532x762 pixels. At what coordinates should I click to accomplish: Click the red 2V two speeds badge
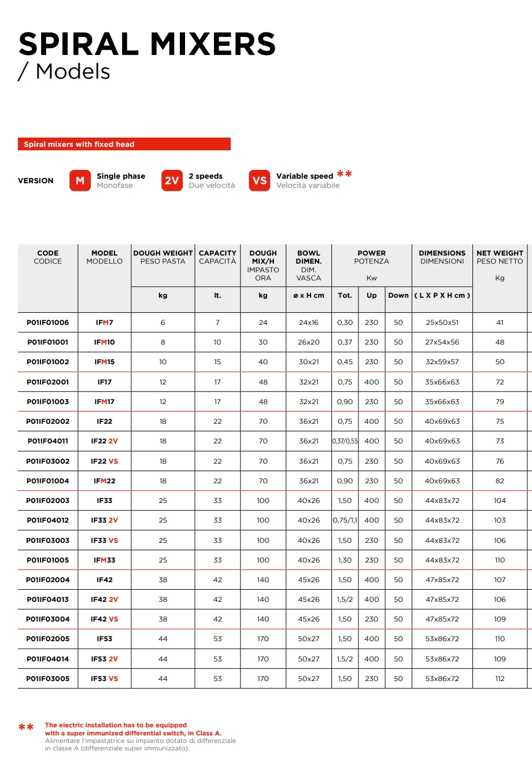[172, 180]
